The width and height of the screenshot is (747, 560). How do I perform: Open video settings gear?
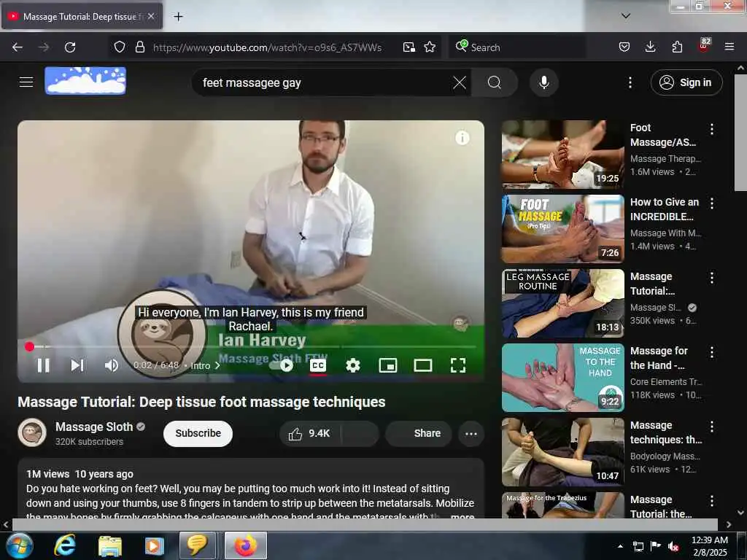click(x=352, y=365)
